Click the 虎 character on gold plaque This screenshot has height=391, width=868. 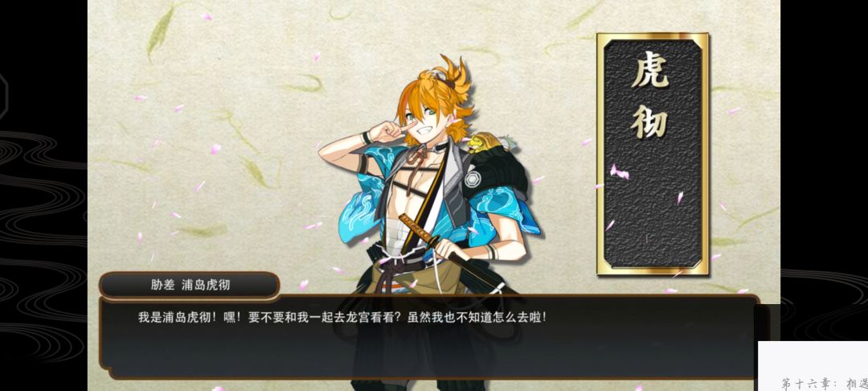click(651, 72)
